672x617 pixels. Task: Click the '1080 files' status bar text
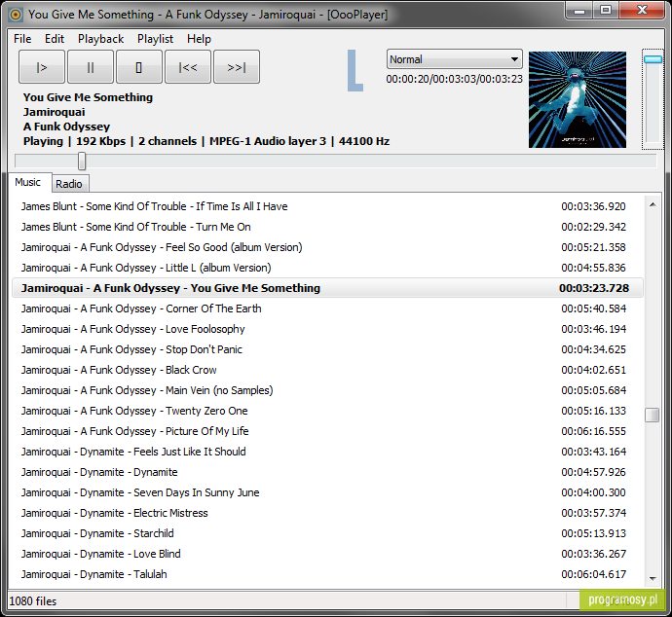[33, 601]
